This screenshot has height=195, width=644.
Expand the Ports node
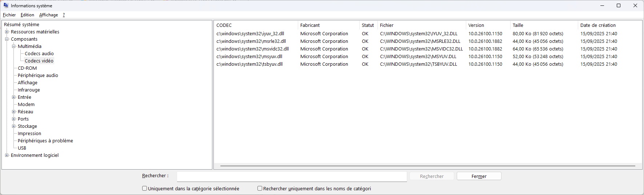click(x=14, y=119)
